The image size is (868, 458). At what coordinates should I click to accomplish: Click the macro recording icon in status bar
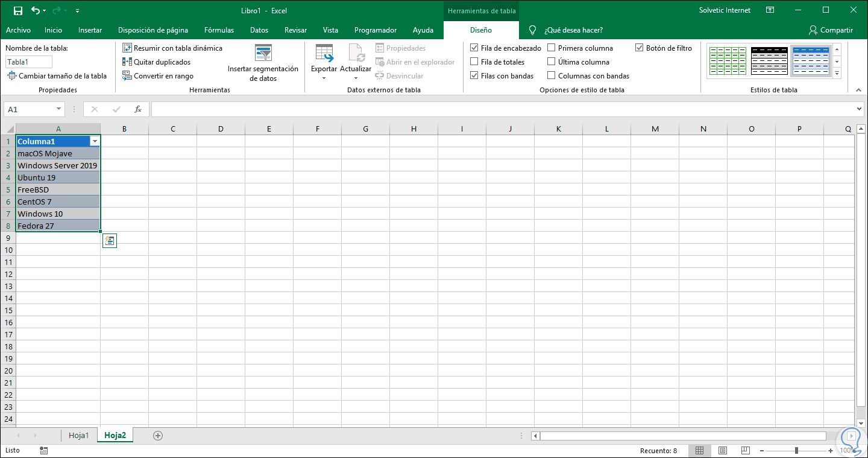click(x=44, y=451)
